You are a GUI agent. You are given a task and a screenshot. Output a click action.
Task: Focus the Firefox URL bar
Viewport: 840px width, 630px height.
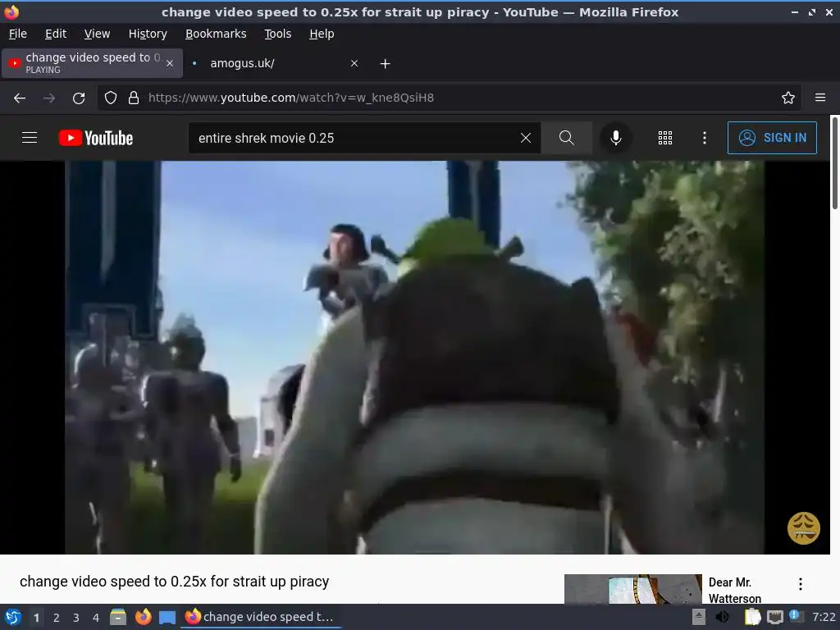(x=450, y=98)
